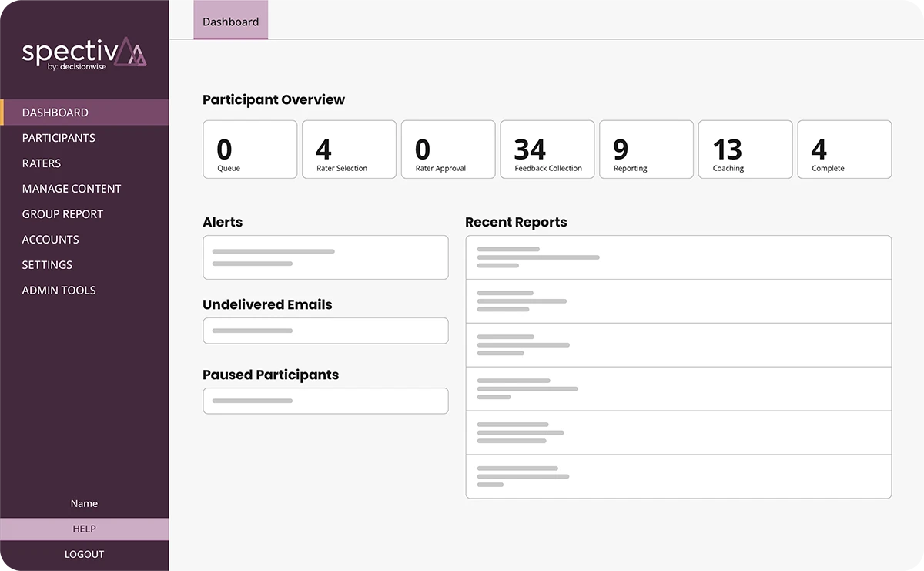Open the Dashboard sidebar item
This screenshot has width=924, height=571.
[x=85, y=113]
